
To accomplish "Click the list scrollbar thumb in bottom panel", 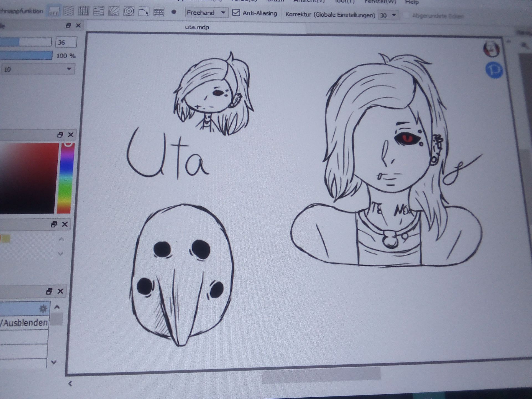I will pos(57,319).
